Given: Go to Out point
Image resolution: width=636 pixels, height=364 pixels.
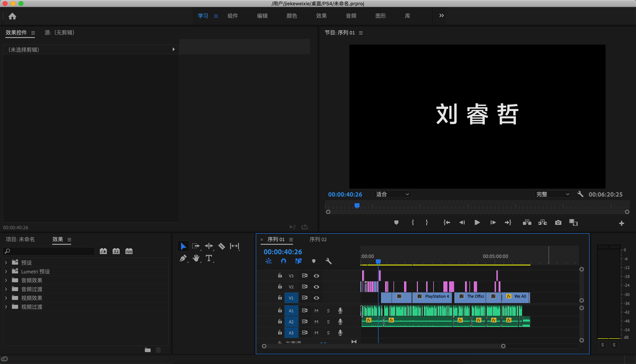Looking at the screenshot, I should [508, 222].
